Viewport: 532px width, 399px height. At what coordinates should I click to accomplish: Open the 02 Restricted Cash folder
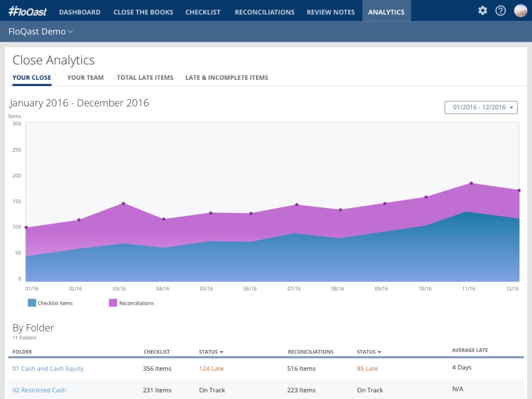[39, 390]
